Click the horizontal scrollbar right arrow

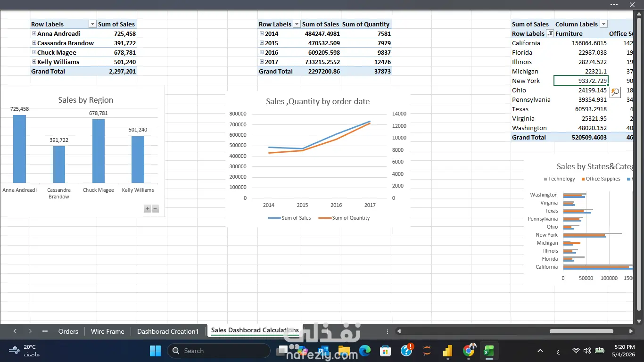(631, 331)
